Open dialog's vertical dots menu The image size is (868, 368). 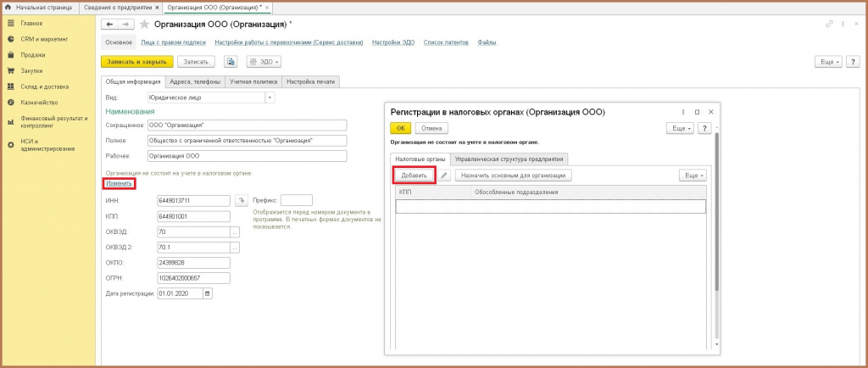tap(683, 112)
